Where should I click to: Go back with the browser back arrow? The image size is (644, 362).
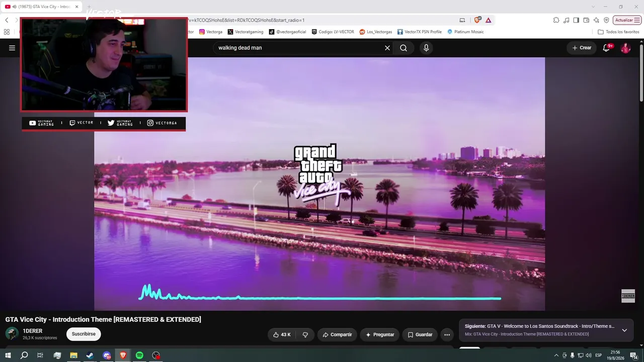[x=7, y=20]
